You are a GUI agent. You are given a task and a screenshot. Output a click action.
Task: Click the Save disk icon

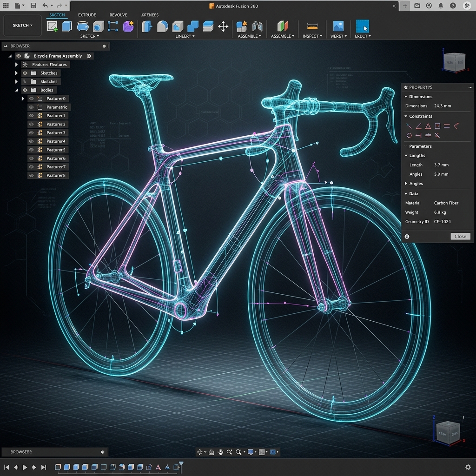pos(33,6)
